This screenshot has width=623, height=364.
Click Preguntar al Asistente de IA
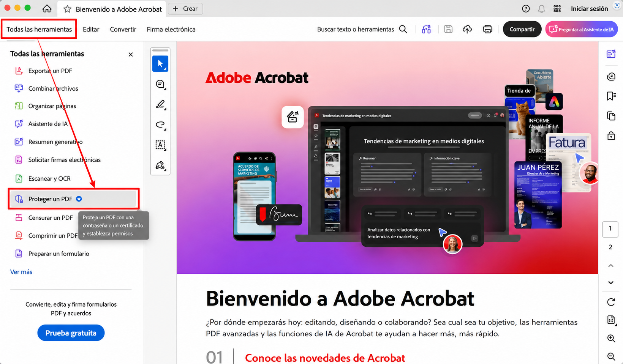click(x=581, y=29)
